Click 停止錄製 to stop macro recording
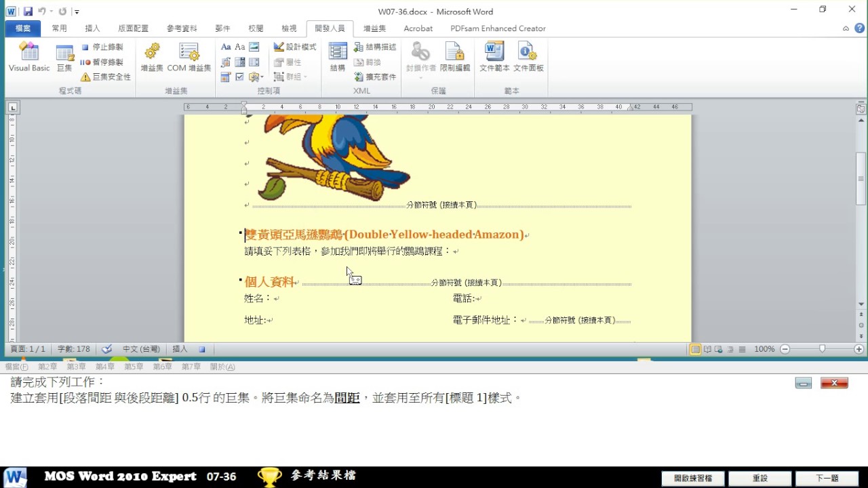This screenshot has height=488, width=868. click(x=102, y=47)
